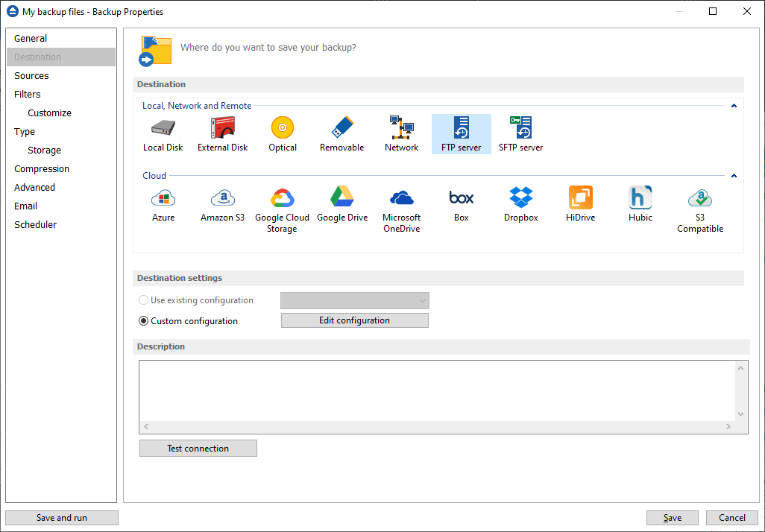
Task: Select Custom configuration radio button
Action: [x=143, y=321]
